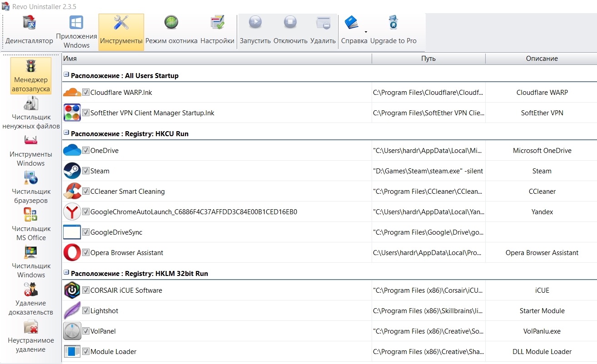This screenshot has height=364, width=597.
Task: Open Настройки checklist icon
Action: pyautogui.click(x=218, y=22)
